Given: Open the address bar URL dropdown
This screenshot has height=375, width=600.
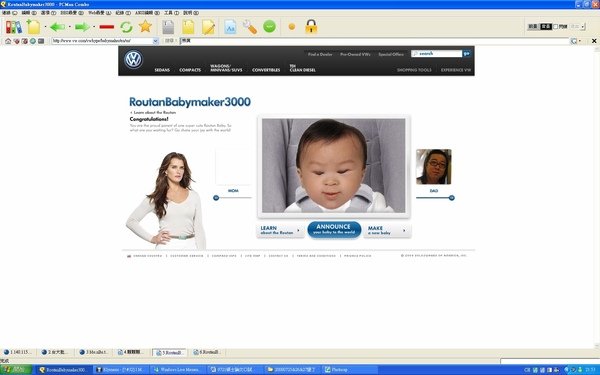Looking at the screenshot, I should 155,41.
